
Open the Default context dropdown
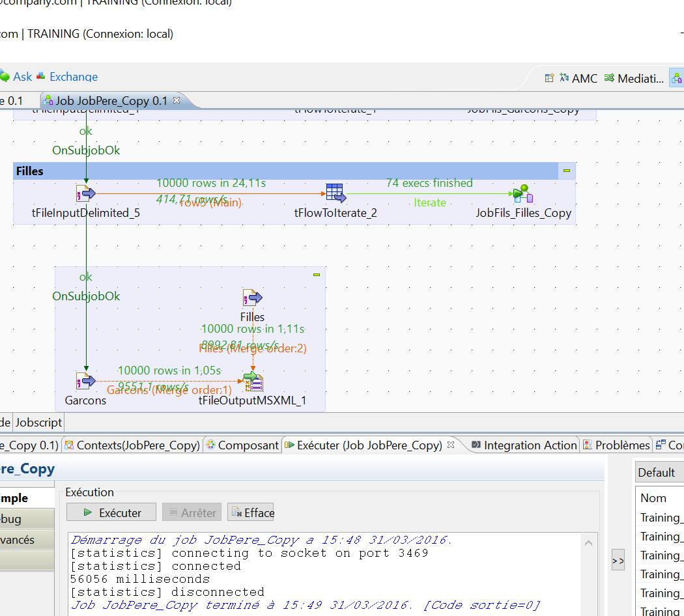pyautogui.click(x=659, y=471)
